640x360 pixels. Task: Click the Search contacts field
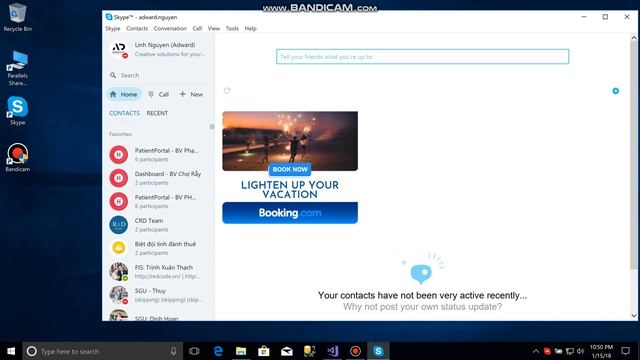tap(159, 75)
